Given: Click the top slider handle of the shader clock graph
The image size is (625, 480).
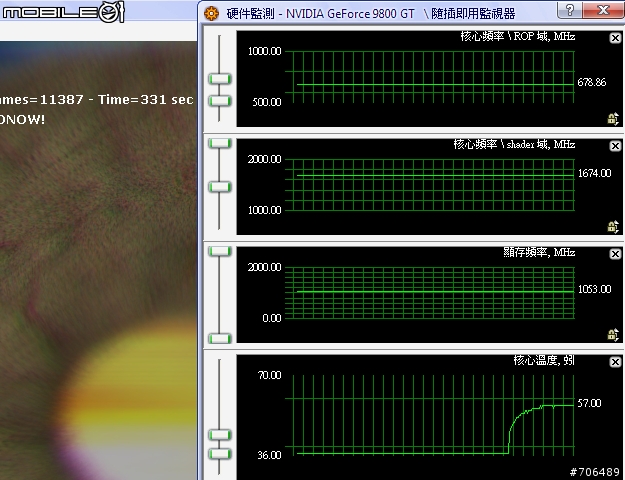Looking at the screenshot, I should pos(220,143).
